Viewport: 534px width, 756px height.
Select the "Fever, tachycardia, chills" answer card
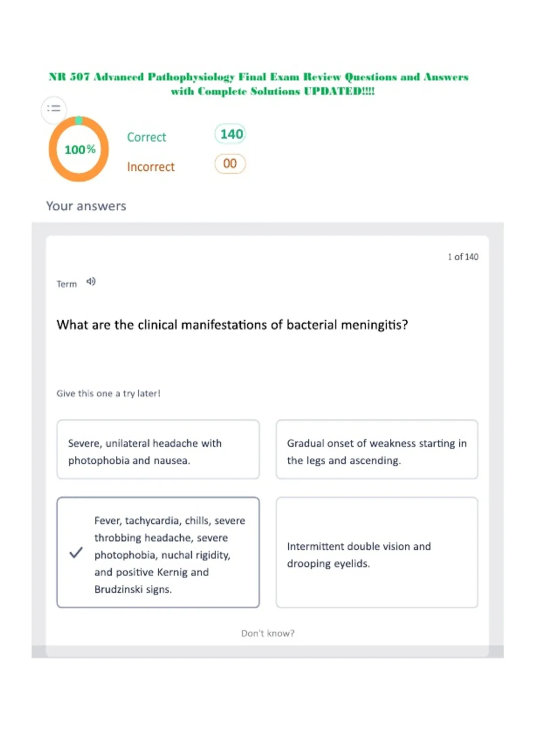[158, 552]
